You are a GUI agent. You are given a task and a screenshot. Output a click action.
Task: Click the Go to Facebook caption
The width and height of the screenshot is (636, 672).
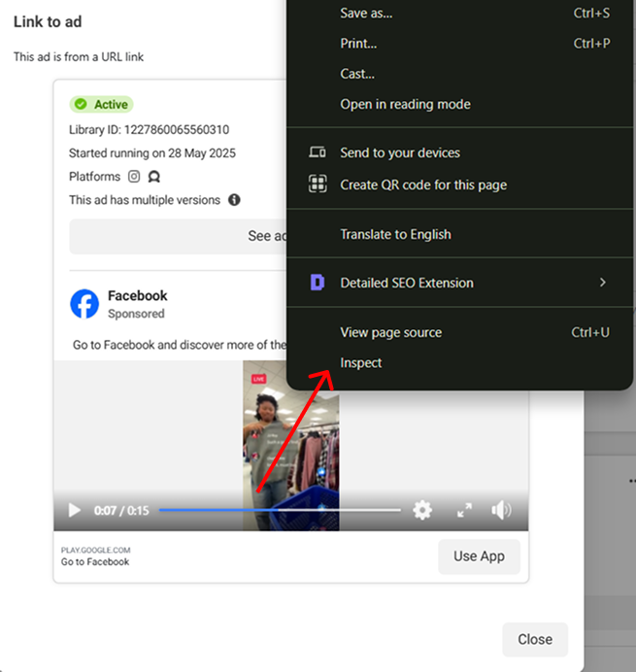click(95, 562)
